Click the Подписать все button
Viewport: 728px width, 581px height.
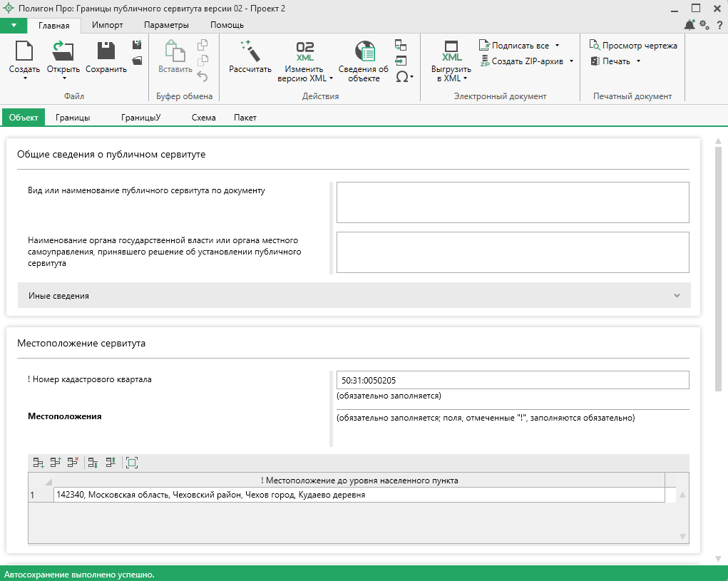point(520,46)
